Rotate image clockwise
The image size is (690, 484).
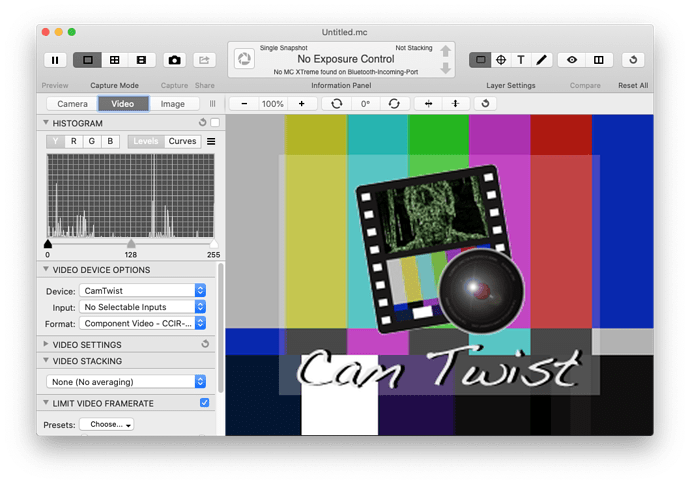pyautogui.click(x=394, y=104)
